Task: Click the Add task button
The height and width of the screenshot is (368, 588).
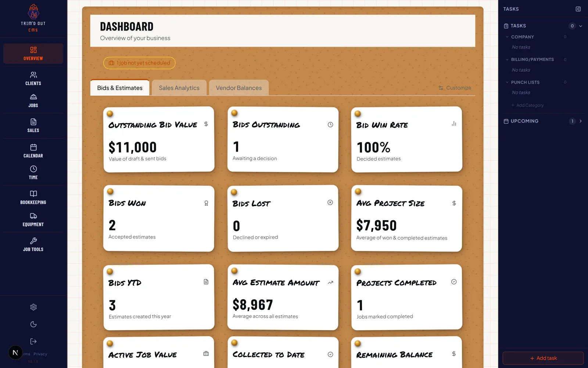Action: click(x=543, y=358)
